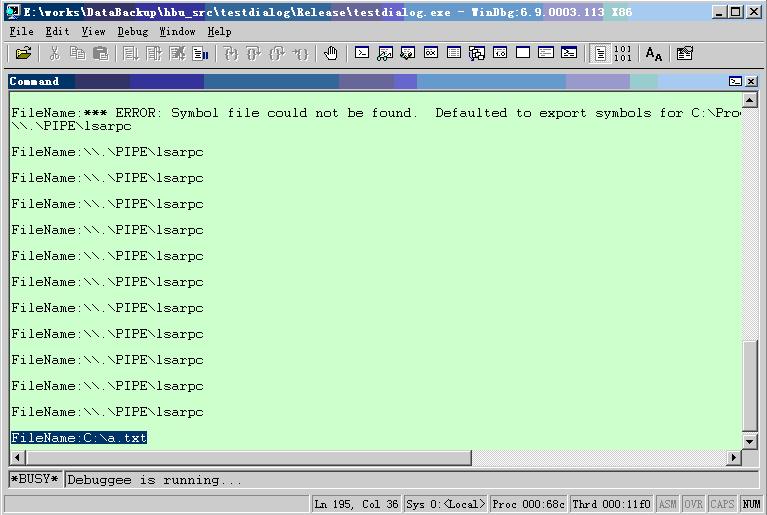The height and width of the screenshot is (515, 767).
Task: Click the OVR status bar indicator
Action: 693,504
